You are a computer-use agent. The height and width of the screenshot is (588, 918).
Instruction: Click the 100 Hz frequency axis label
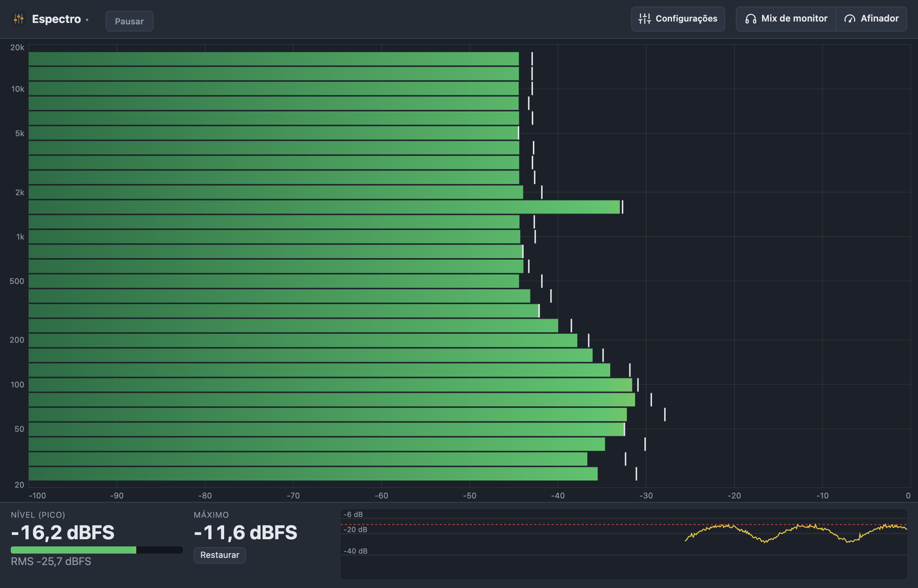[17, 385]
